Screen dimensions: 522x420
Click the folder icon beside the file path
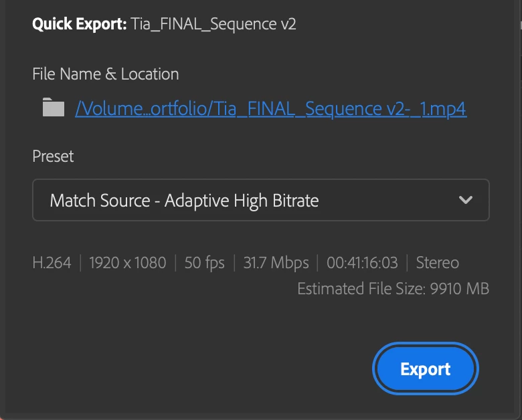[54, 107]
